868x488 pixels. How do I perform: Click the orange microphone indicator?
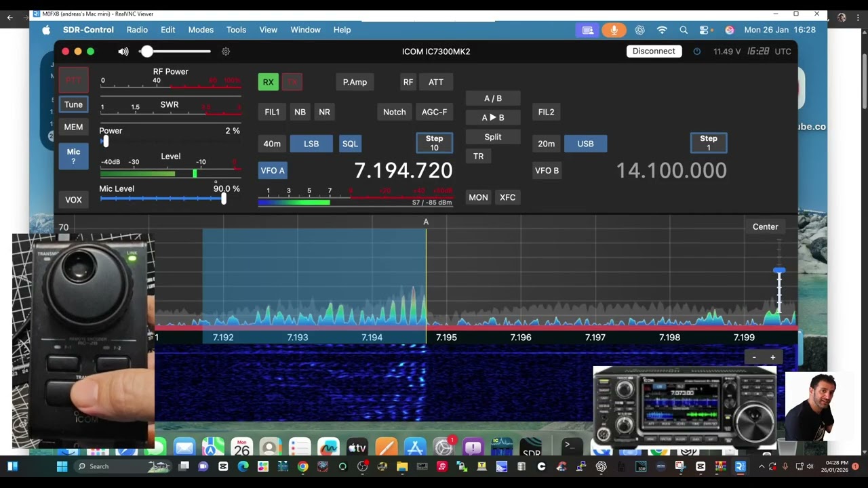(614, 30)
